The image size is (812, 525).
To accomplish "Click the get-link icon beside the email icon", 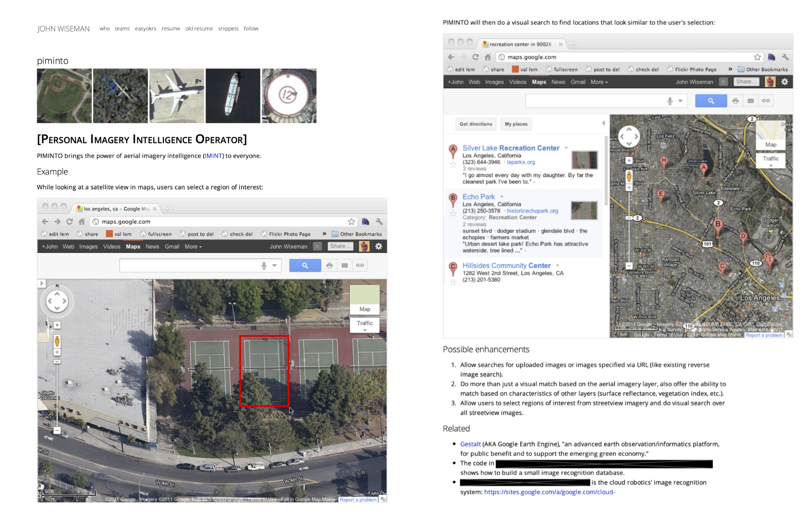I will click(x=765, y=101).
